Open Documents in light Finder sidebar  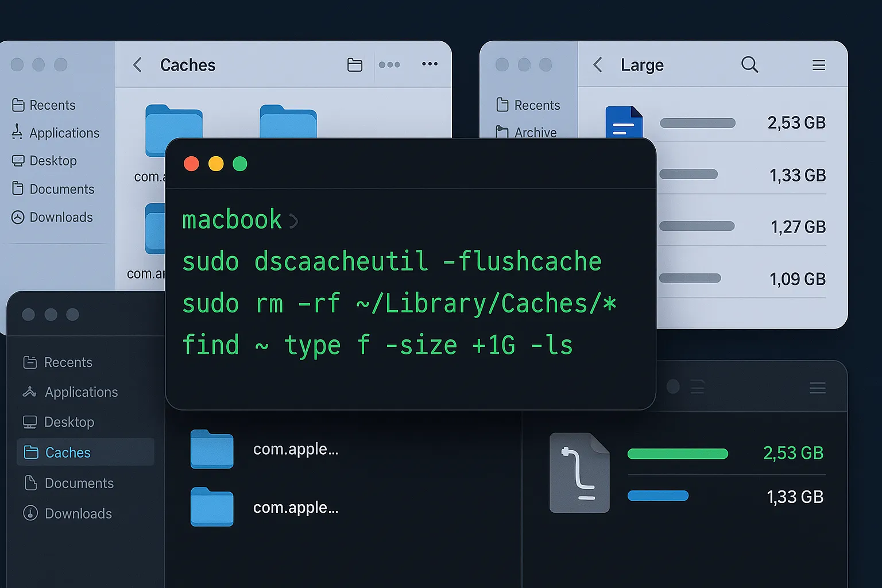coord(61,189)
